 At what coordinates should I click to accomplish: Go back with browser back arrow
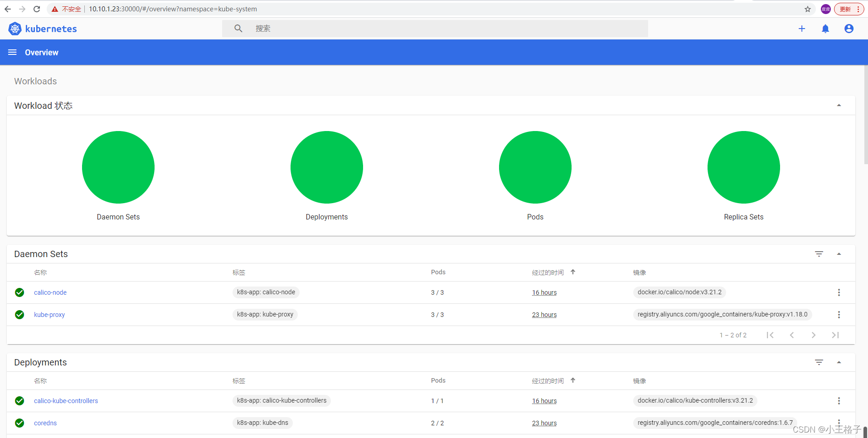[x=8, y=9]
